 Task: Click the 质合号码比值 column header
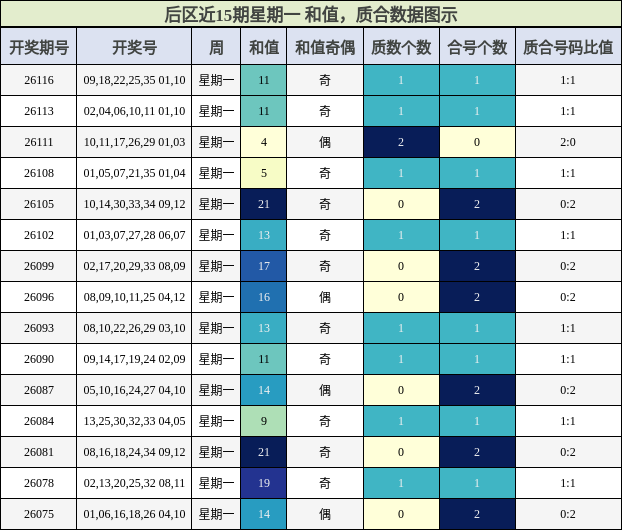point(568,48)
